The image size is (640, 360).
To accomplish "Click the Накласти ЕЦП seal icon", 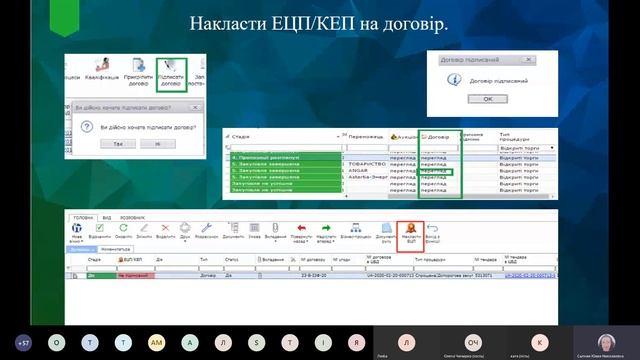I will pyautogui.click(x=411, y=228).
